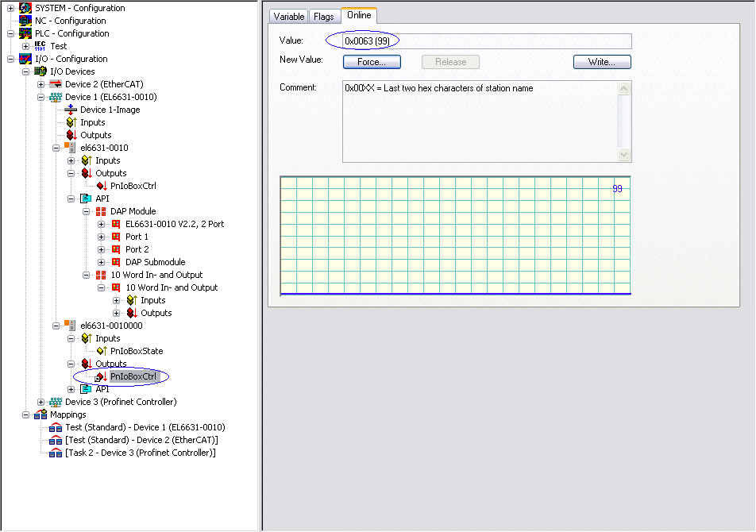Click the Value field showing 0x0063
This screenshot has height=532, width=756.
(x=487, y=41)
